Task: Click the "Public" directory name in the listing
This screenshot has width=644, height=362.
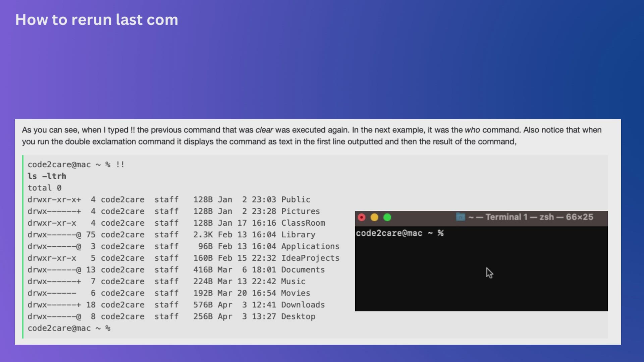Action: coord(296,200)
